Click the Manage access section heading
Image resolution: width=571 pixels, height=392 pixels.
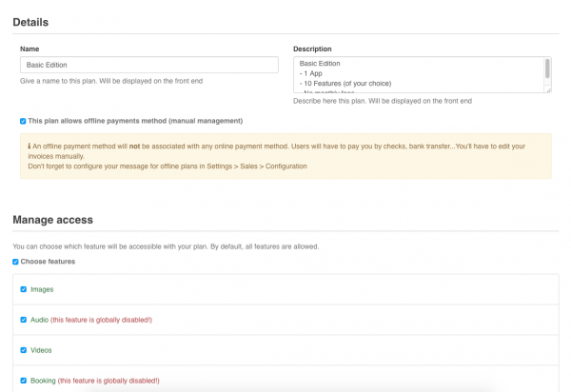coord(52,220)
